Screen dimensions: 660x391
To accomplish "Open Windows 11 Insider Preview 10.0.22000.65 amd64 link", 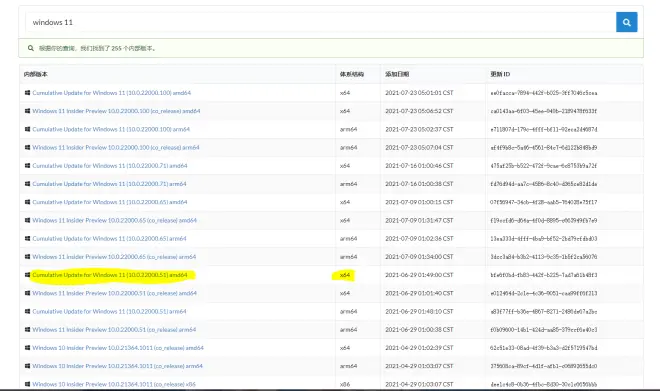I will 114,220.
